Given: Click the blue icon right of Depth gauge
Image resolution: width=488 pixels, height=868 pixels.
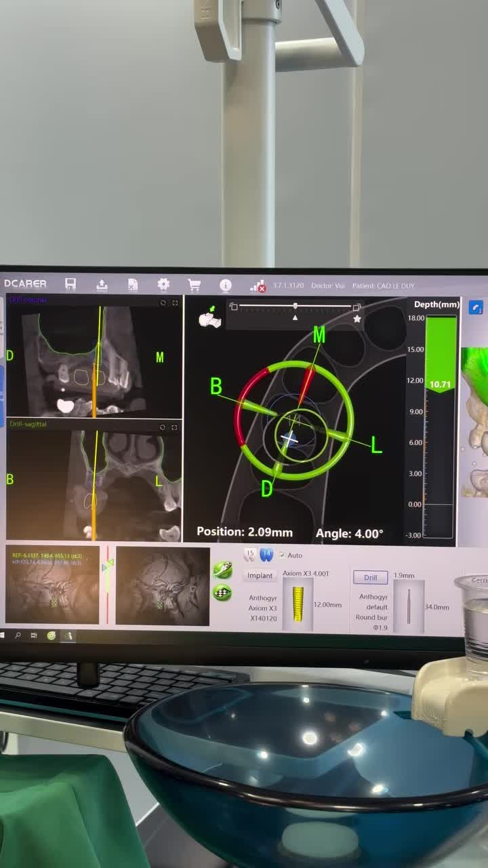Looking at the screenshot, I should (x=476, y=307).
